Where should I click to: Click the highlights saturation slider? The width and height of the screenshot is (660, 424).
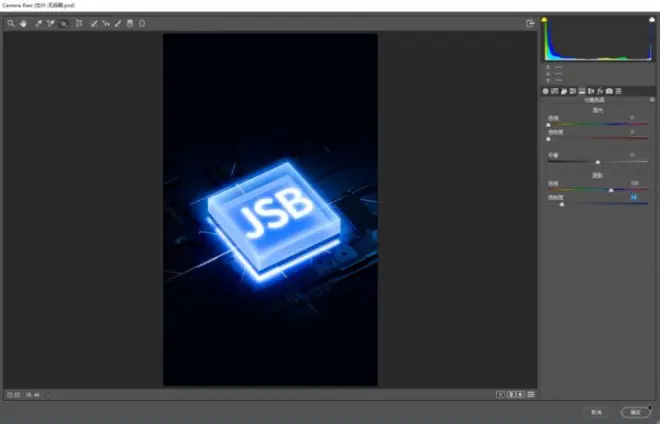(598, 138)
